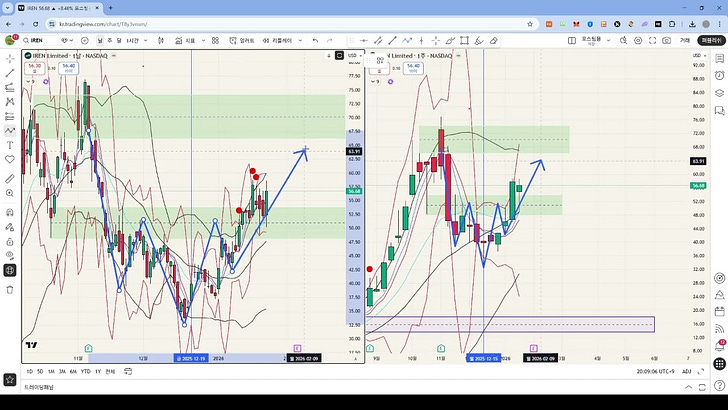Viewport: 728px width, 410px height.
Task: Toggle lock all drawings
Action: tap(10, 241)
